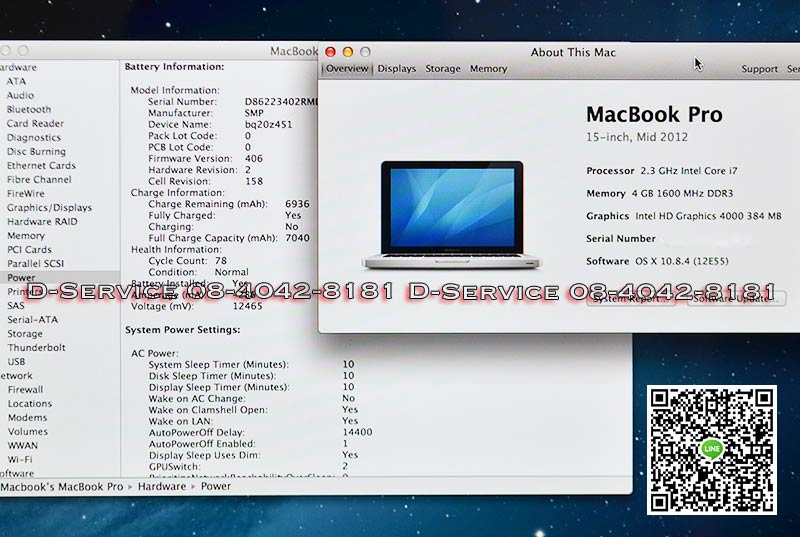The height and width of the screenshot is (537, 800).
Task: Click Charge Remaining value 6936
Action: [297, 204]
